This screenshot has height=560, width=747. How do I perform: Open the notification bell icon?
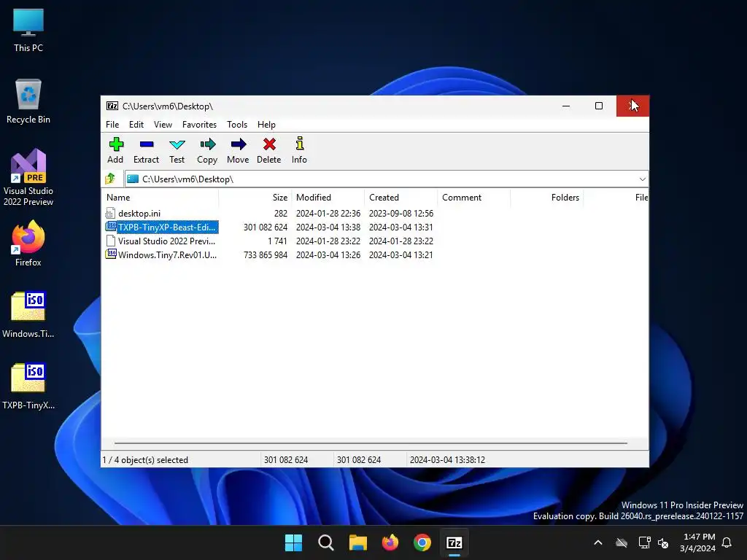[727, 542]
